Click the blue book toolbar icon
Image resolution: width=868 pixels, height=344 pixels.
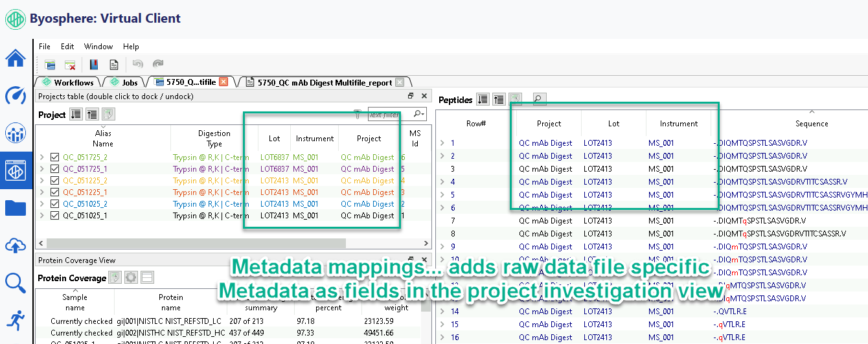click(93, 64)
